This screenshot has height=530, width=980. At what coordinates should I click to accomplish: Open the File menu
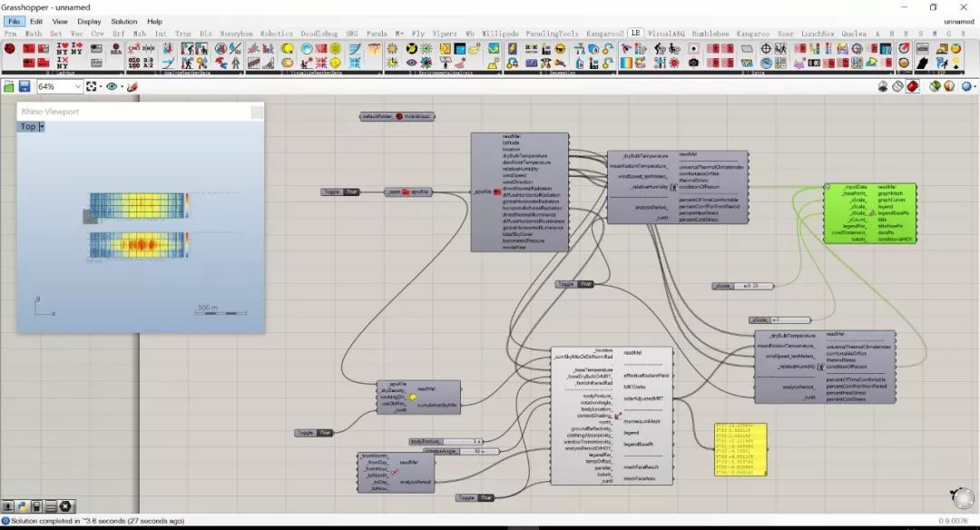[x=14, y=21]
